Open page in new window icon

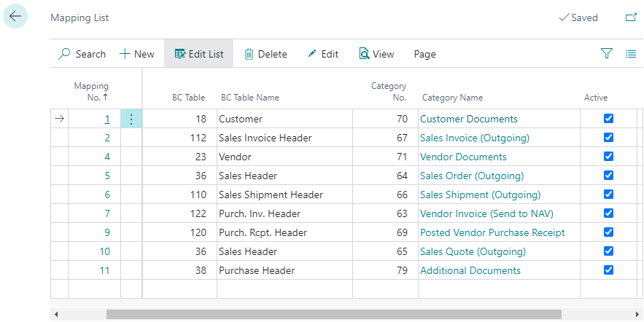pyautogui.click(x=631, y=17)
